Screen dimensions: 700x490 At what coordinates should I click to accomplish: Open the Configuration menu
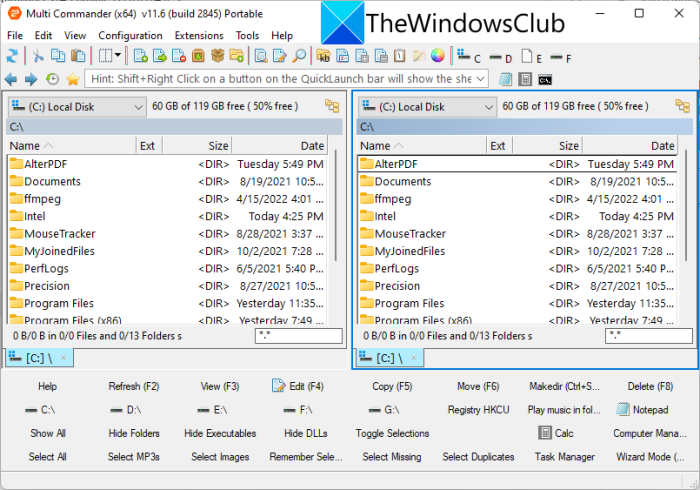(x=130, y=35)
